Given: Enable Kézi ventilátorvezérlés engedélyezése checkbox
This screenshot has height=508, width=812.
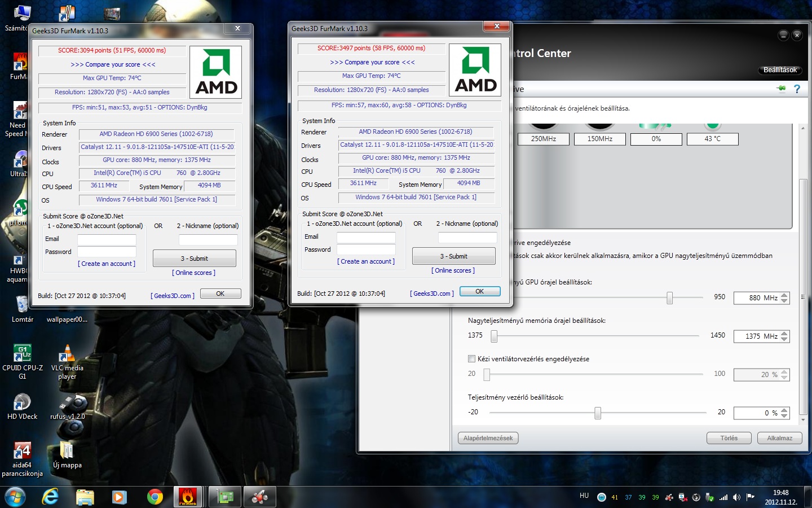Looking at the screenshot, I should pos(471,358).
